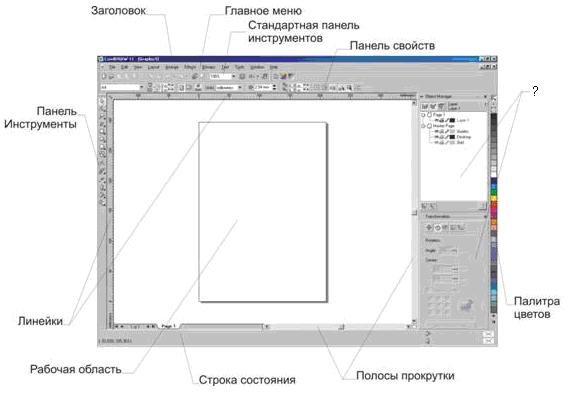Click the Corel application launcher icon

(283, 76)
